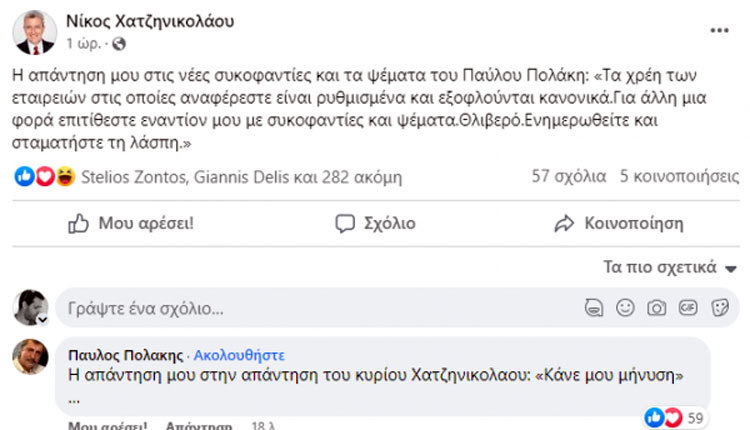Open the GIF picker in comment box
This screenshot has width=750, height=430.
click(687, 308)
